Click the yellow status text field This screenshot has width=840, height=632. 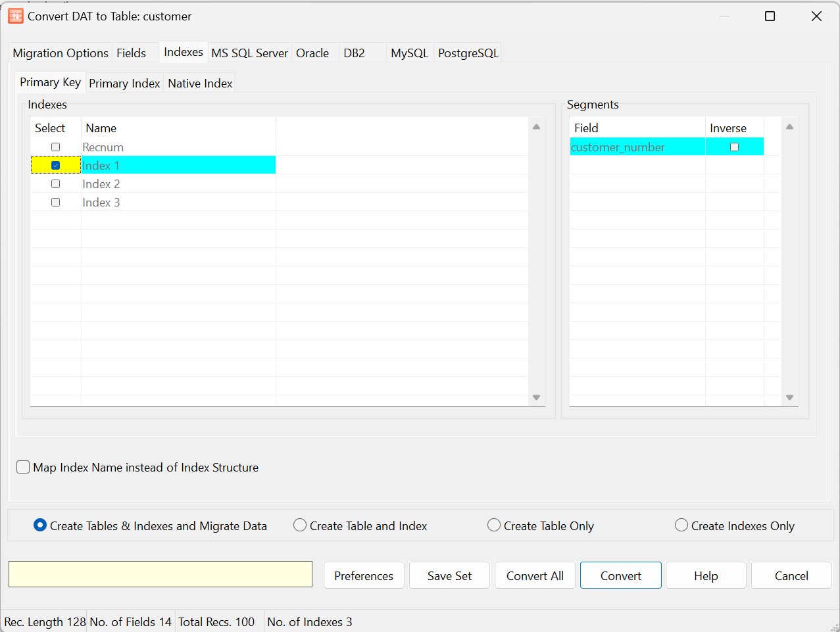(161, 574)
